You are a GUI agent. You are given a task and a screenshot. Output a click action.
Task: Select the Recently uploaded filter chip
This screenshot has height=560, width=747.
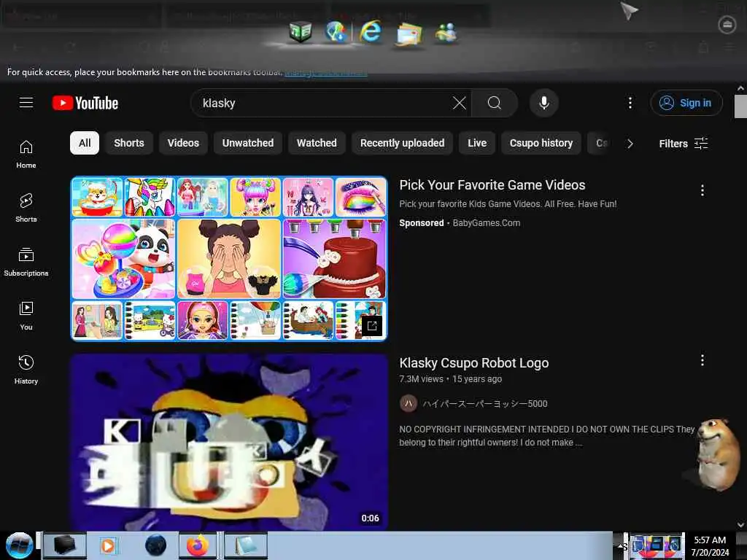click(x=402, y=143)
